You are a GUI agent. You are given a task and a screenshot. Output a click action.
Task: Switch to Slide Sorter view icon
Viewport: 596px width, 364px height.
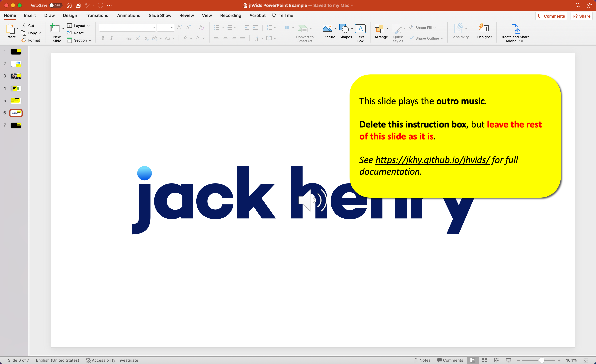(x=485, y=360)
